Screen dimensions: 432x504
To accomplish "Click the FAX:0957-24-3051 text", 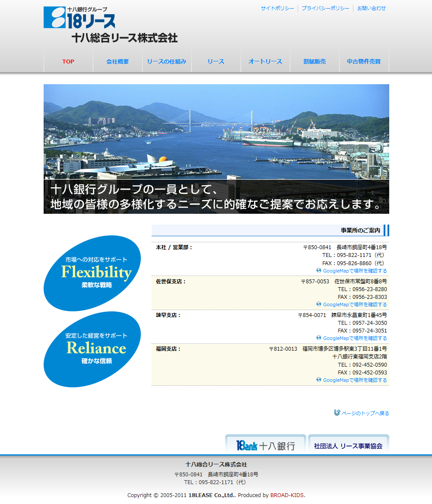I will point(362,331).
